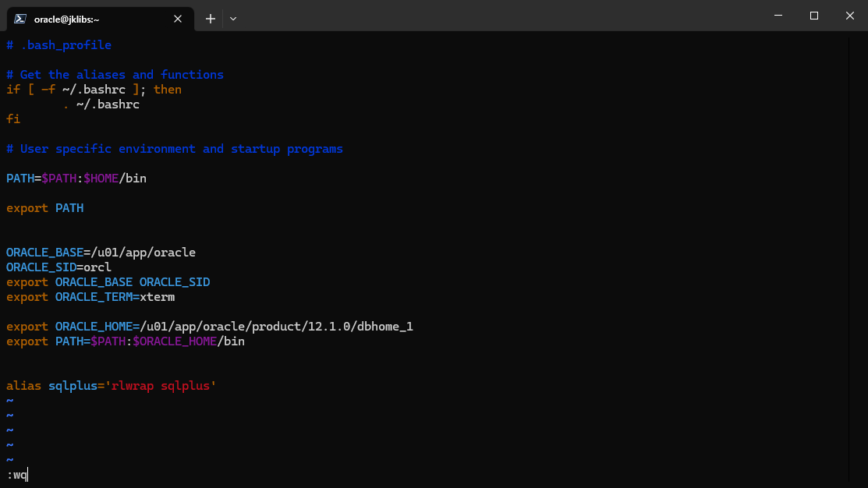This screenshot has height=488, width=868.
Task: Open a new terminal tab with the plus button
Action: [x=210, y=19]
